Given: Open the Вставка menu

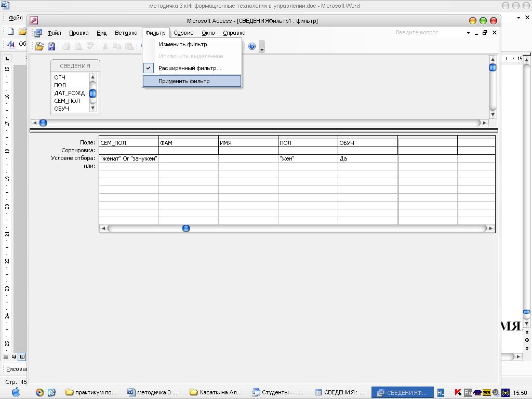Looking at the screenshot, I should tap(126, 33).
